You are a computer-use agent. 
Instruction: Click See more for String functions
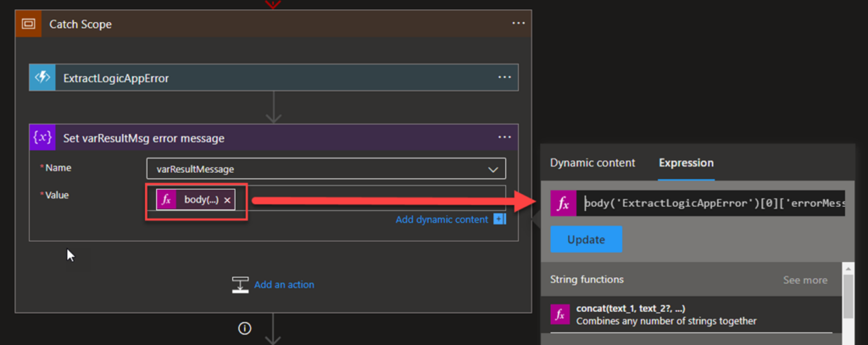[x=804, y=280]
